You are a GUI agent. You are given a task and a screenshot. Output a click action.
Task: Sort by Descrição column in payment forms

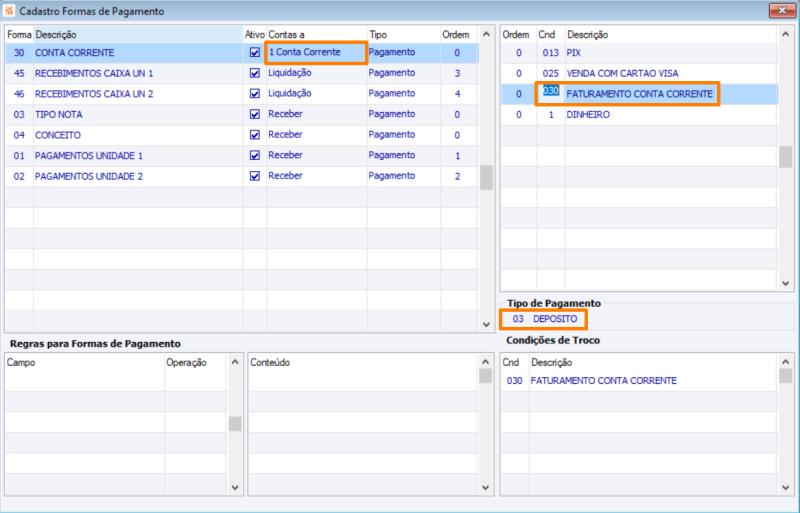tap(138, 35)
